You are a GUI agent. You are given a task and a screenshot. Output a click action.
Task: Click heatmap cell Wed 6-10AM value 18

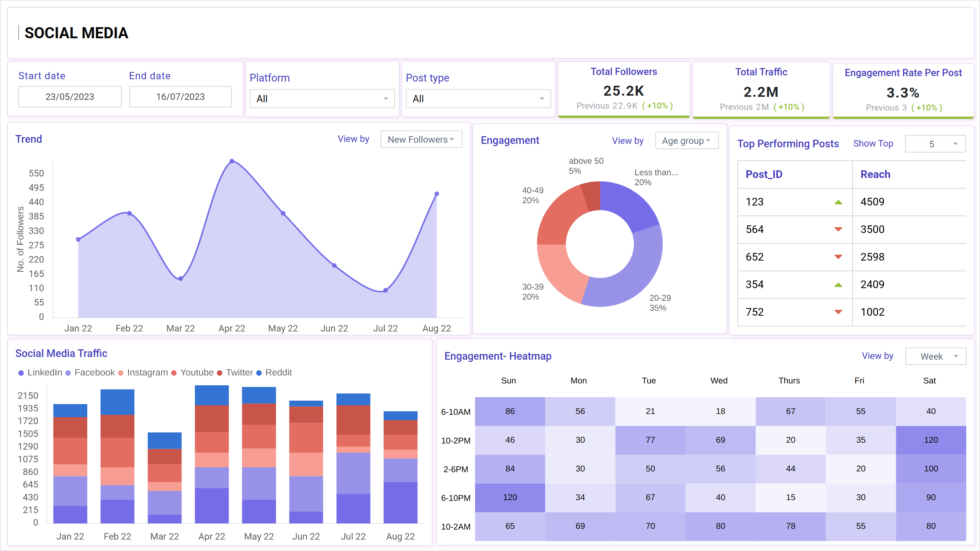pos(720,411)
